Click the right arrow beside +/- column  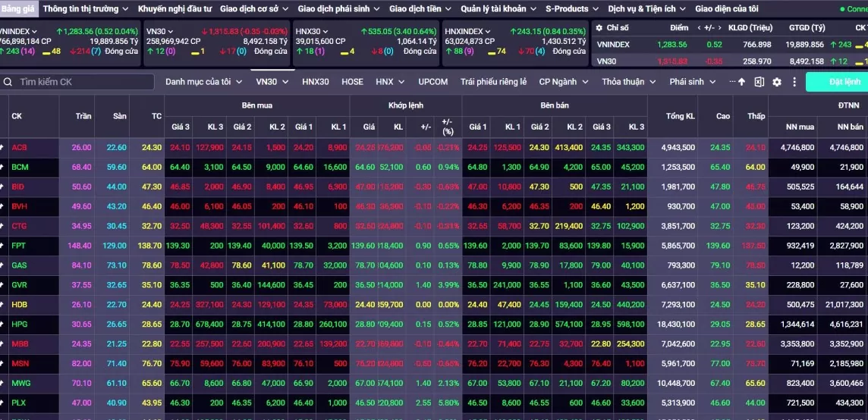point(719,27)
